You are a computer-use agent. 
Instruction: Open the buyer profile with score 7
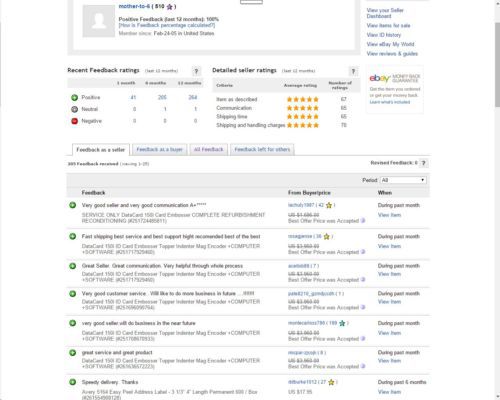coord(298,266)
